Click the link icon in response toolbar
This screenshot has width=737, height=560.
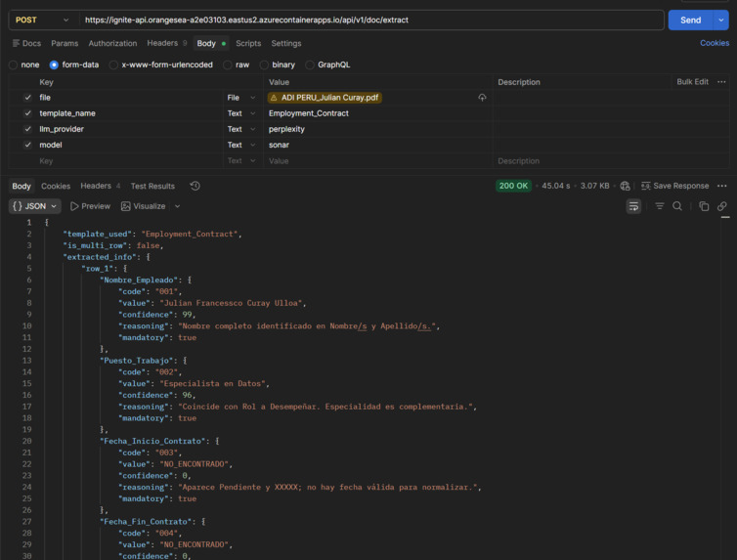(x=722, y=206)
